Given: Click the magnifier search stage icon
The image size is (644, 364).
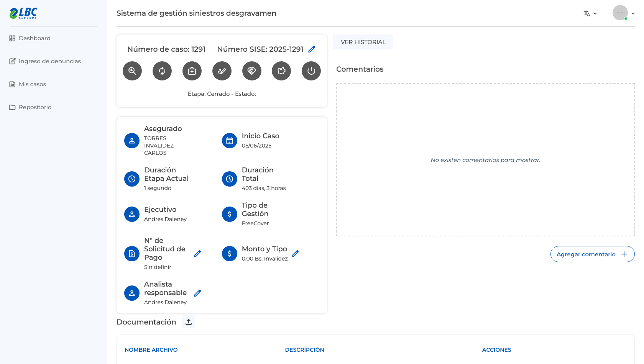Looking at the screenshot, I should pos(132,71).
